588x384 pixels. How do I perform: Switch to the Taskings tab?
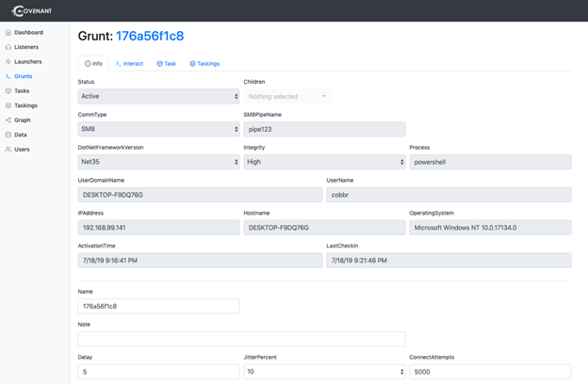pyautogui.click(x=204, y=64)
